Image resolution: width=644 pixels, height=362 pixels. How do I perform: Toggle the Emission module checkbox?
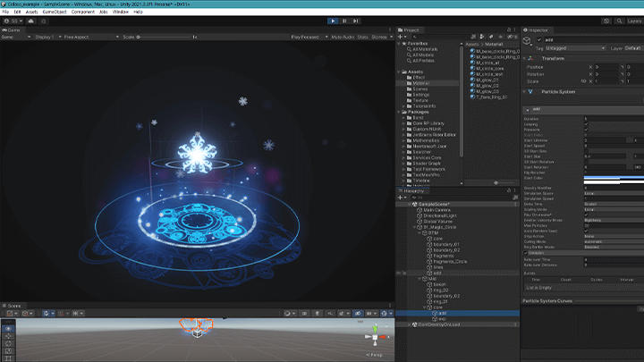(x=526, y=253)
